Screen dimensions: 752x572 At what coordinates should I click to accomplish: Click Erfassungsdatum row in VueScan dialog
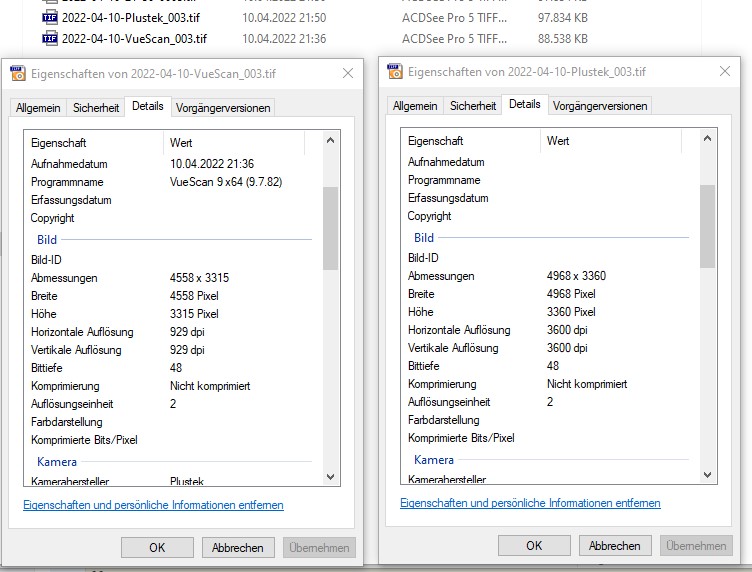[173, 200]
